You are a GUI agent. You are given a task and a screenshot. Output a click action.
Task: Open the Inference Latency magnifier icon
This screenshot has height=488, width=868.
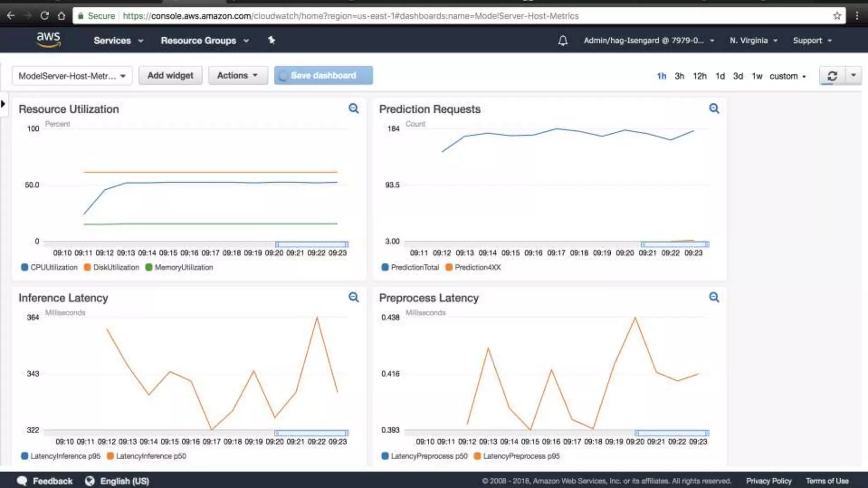[353, 297]
